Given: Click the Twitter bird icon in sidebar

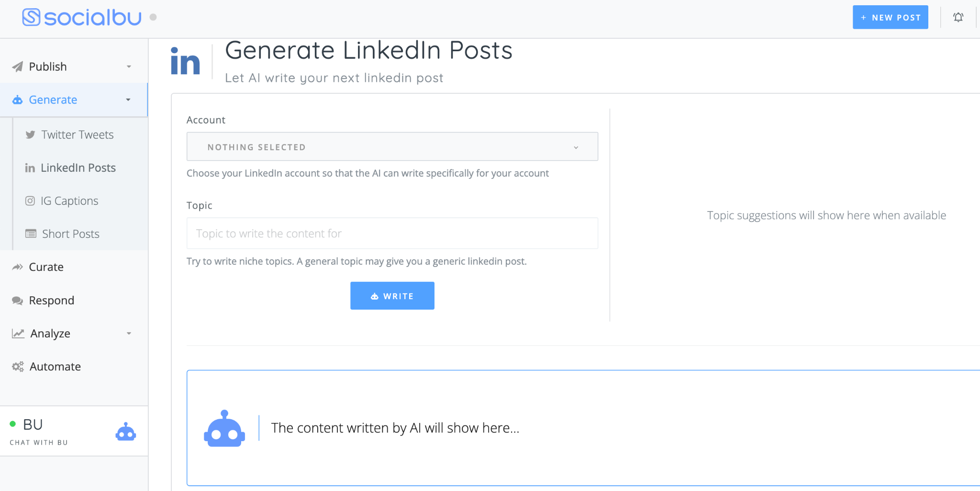Looking at the screenshot, I should 30,135.
